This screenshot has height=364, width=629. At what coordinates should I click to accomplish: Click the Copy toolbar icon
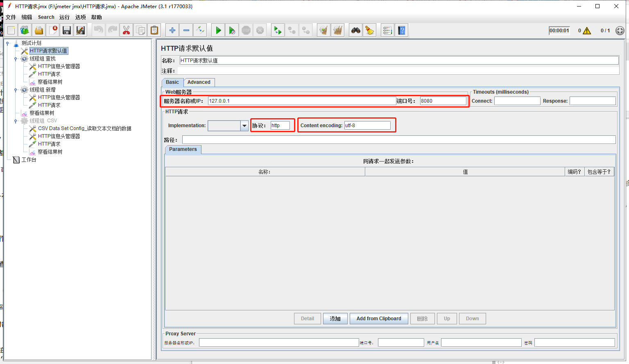click(x=140, y=30)
